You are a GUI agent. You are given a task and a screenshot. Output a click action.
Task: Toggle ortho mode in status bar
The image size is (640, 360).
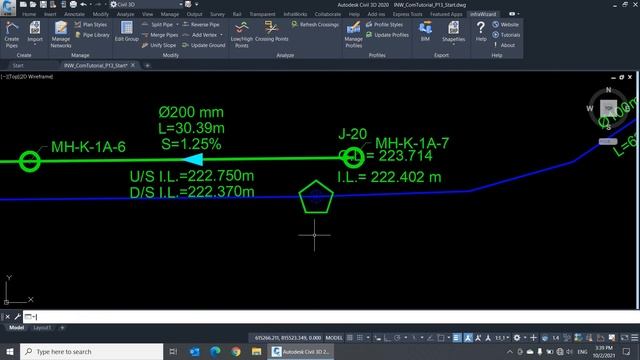point(387,338)
